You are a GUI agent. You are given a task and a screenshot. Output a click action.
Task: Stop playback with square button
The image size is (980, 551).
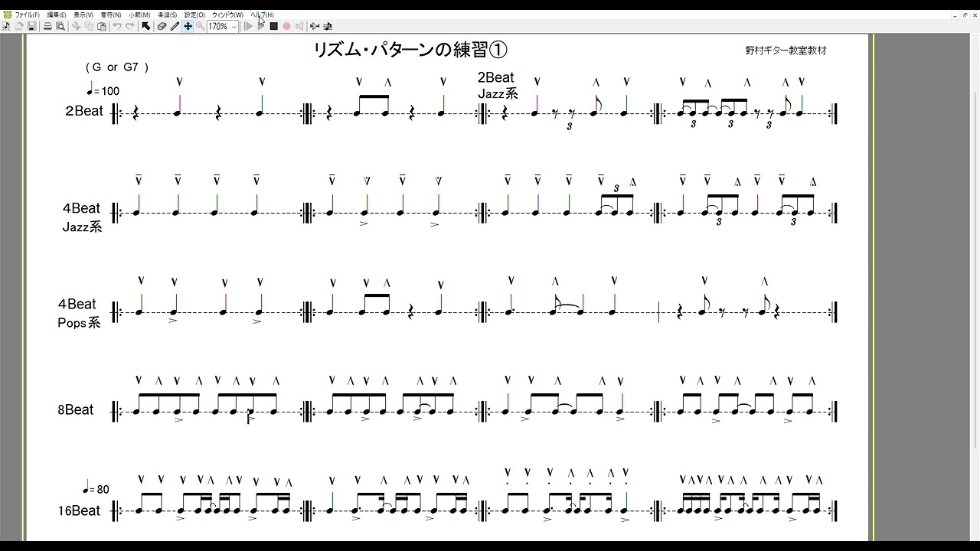pos(273,26)
